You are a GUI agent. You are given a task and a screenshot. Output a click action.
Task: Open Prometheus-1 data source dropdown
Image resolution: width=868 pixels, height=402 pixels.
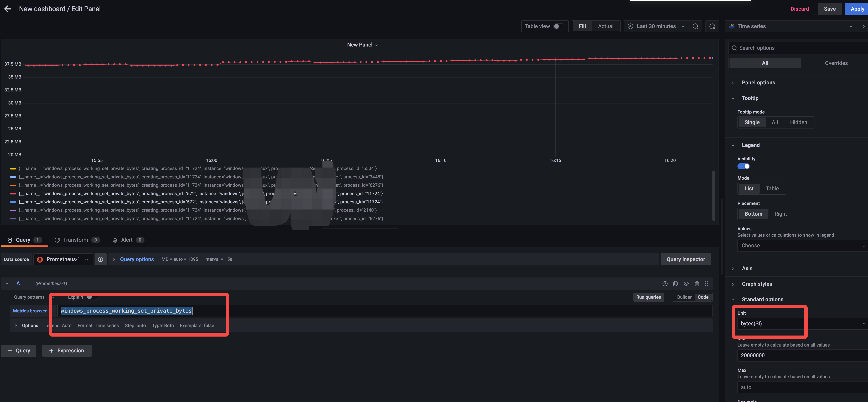(x=63, y=259)
